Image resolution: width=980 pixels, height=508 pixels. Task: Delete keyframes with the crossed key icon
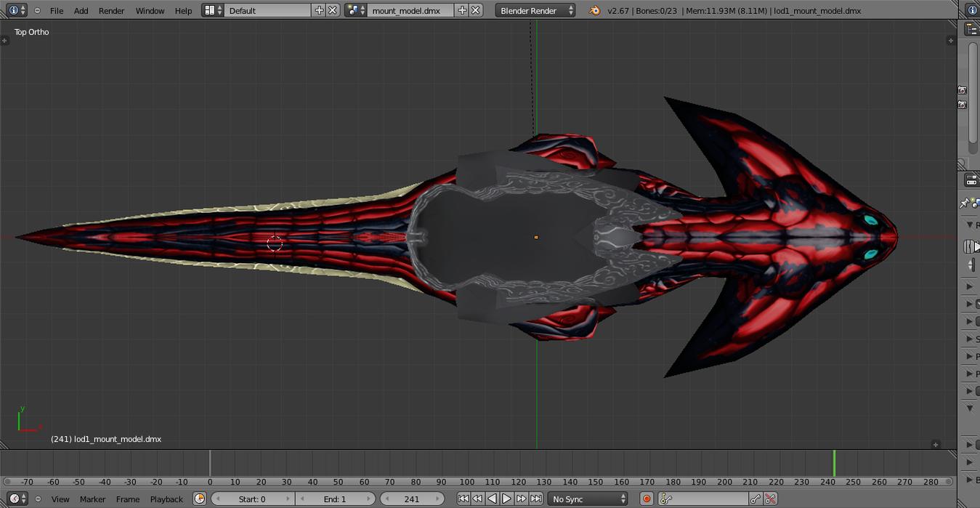[x=770, y=499]
